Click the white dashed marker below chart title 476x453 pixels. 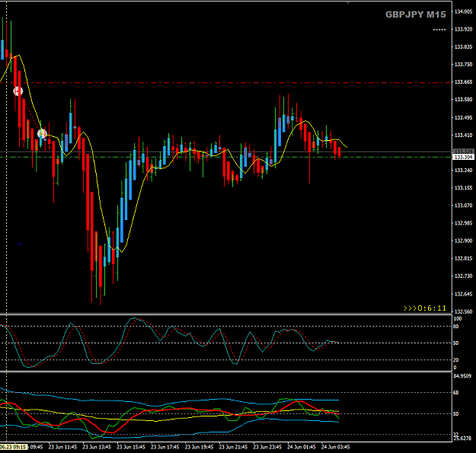pos(439,30)
